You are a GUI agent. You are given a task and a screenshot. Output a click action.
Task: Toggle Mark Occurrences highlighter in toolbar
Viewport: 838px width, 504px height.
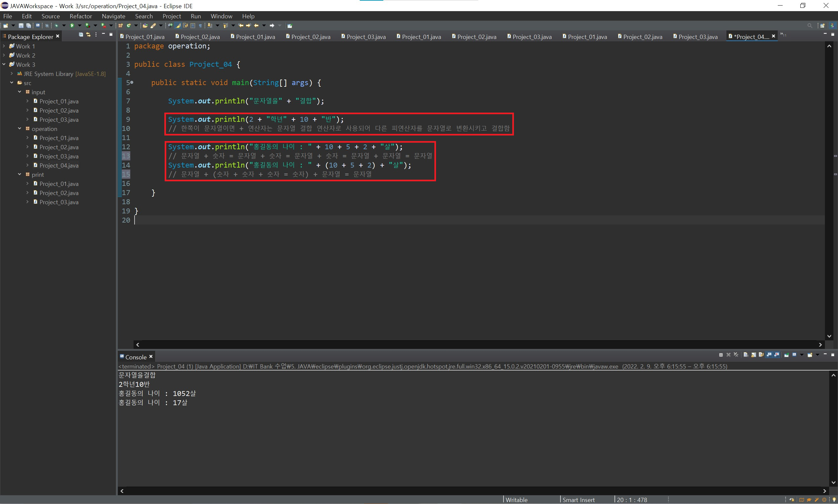click(x=178, y=26)
